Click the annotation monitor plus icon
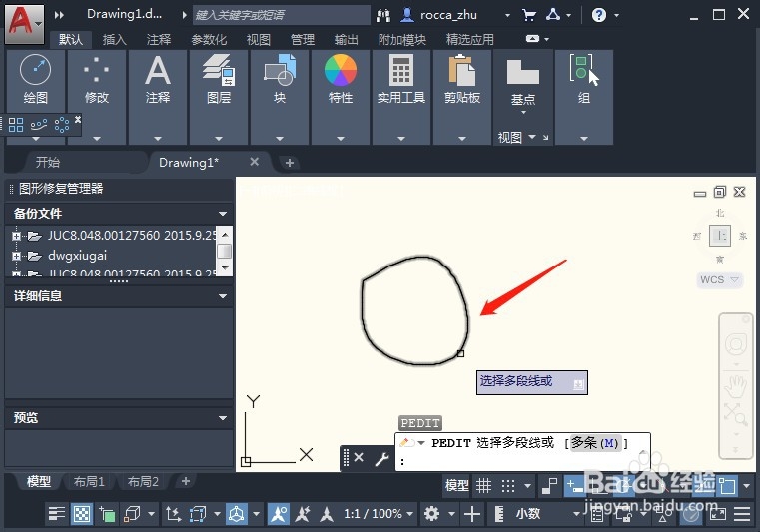Image resolution: width=760 pixels, height=532 pixels. pyautogui.click(x=472, y=514)
